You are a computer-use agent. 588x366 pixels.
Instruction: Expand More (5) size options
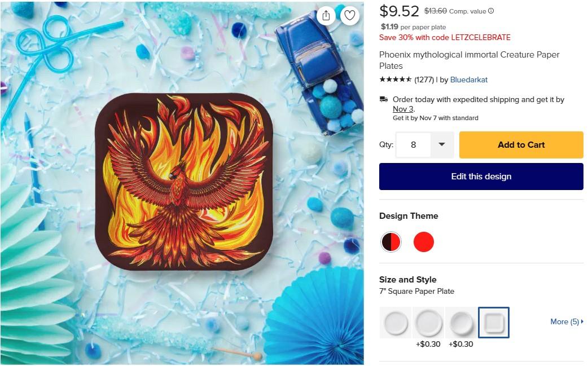pos(567,321)
